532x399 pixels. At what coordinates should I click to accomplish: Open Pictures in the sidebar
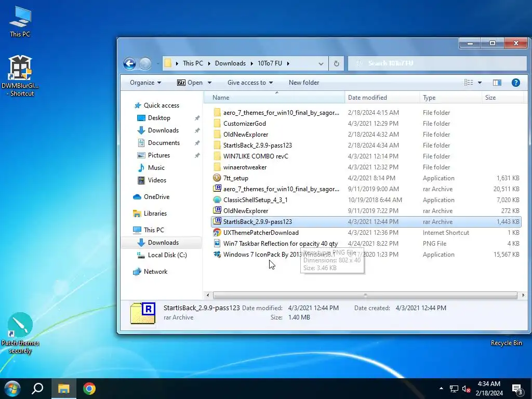click(x=154, y=155)
